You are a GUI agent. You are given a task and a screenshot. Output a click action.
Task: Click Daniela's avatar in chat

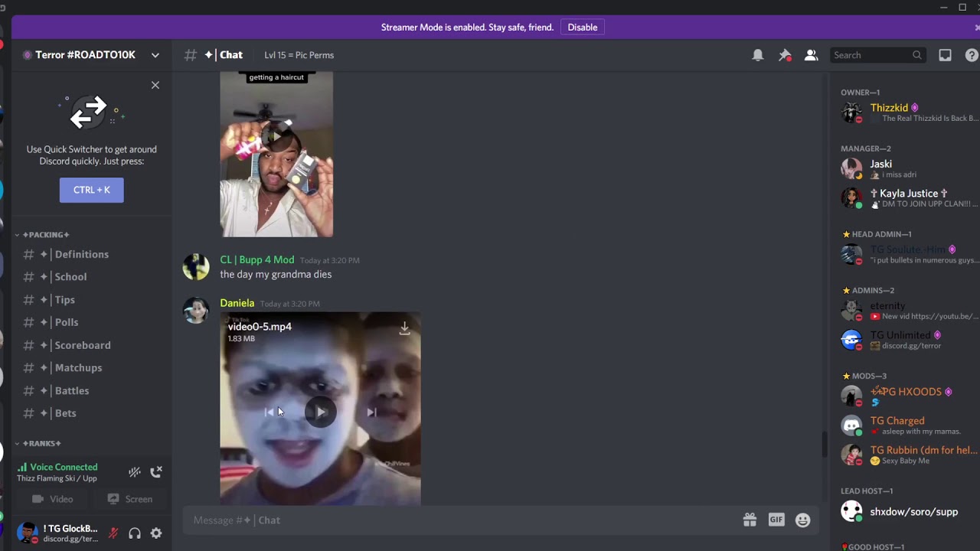(196, 311)
